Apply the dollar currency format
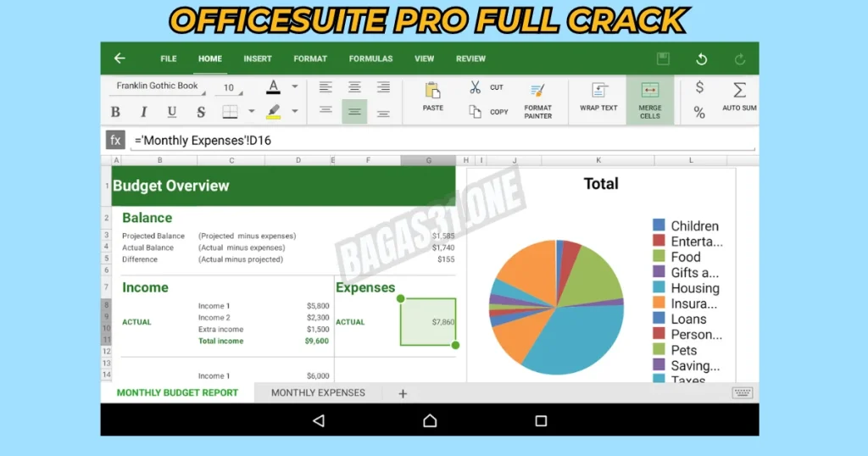The image size is (868, 456). pyautogui.click(x=699, y=87)
